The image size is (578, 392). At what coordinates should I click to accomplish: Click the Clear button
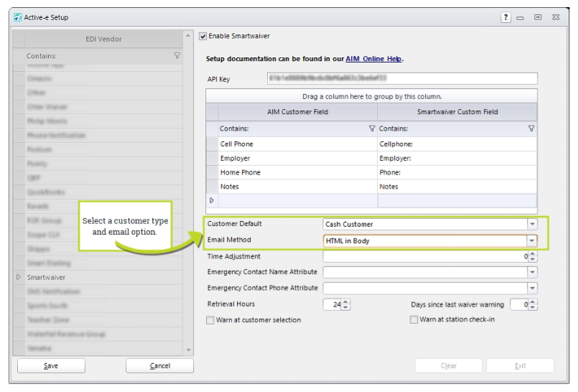(449, 366)
